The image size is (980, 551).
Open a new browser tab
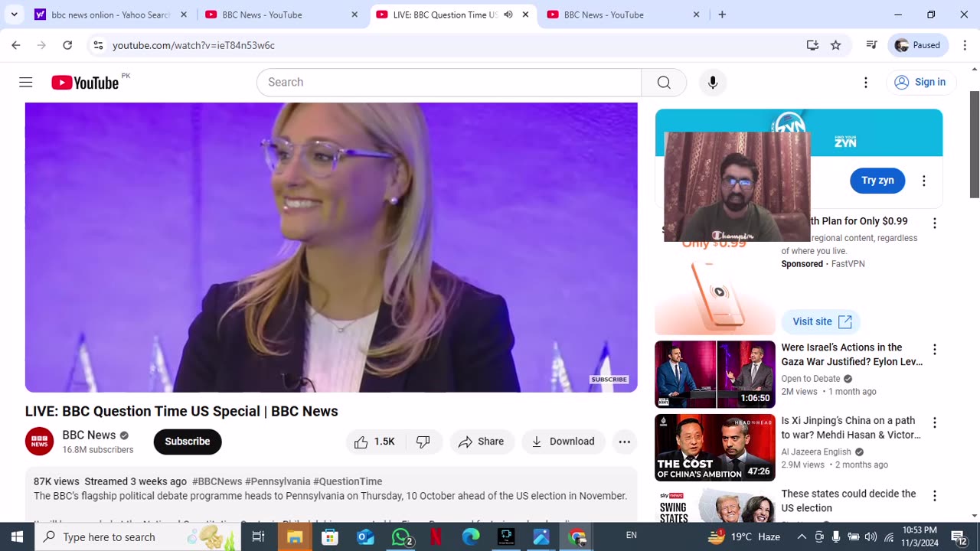(x=722, y=15)
